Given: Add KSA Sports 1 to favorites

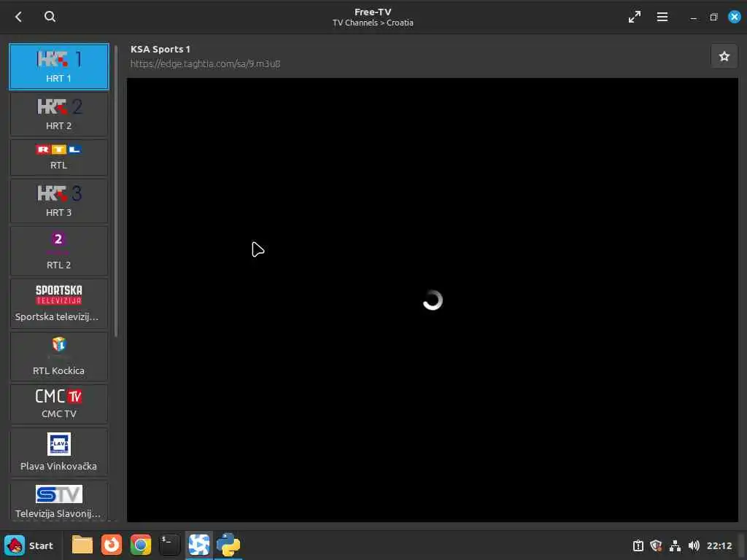Looking at the screenshot, I should [724, 56].
